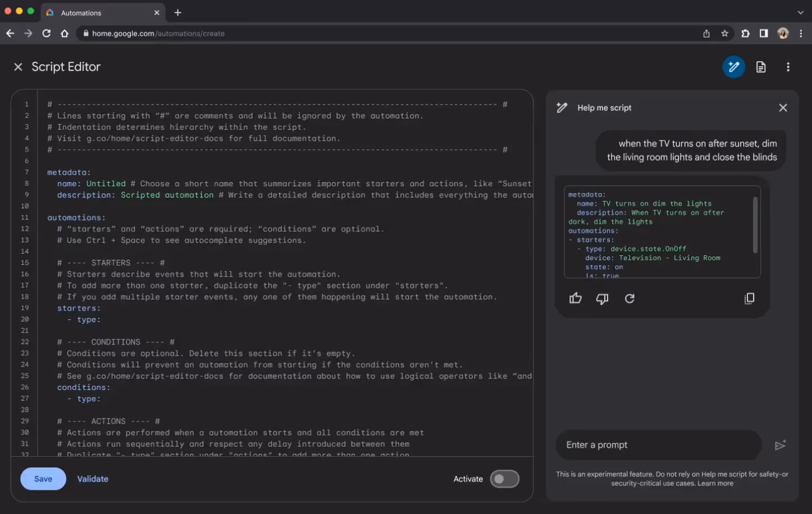Click the scrollbar in generated script box
This screenshot has width=812, height=514.
point(755,224)
